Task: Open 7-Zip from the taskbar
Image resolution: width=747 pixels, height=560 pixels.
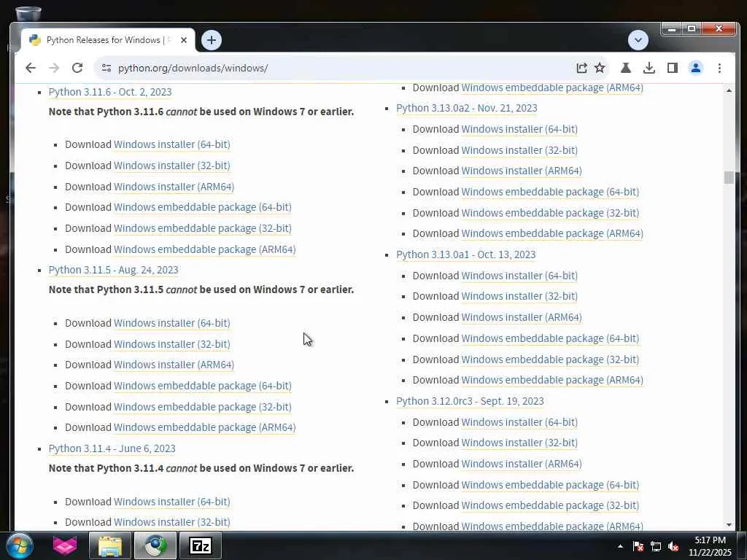Action: 200,545
